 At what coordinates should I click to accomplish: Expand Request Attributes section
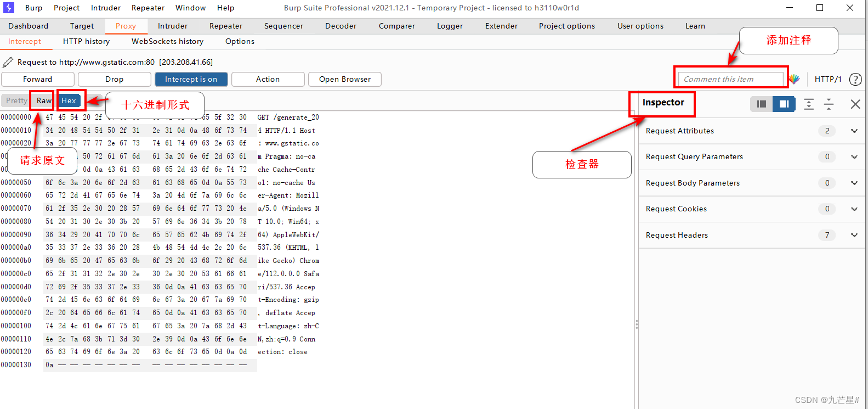tap(854, 131)
